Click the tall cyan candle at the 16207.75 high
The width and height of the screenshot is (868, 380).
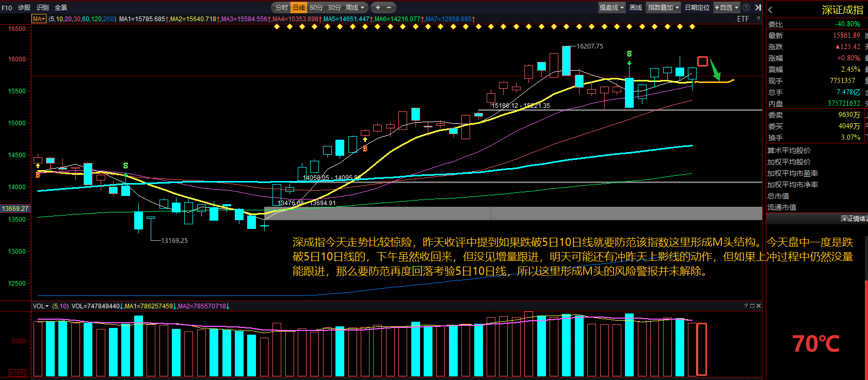tap(566, 60)
